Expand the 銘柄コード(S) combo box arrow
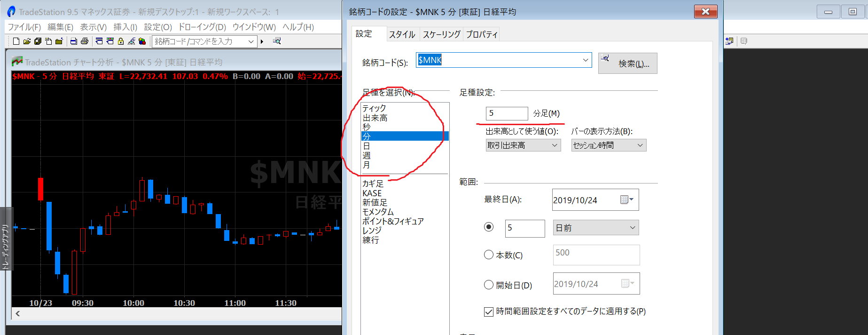 pyautogui.click(x=586, y=60)
